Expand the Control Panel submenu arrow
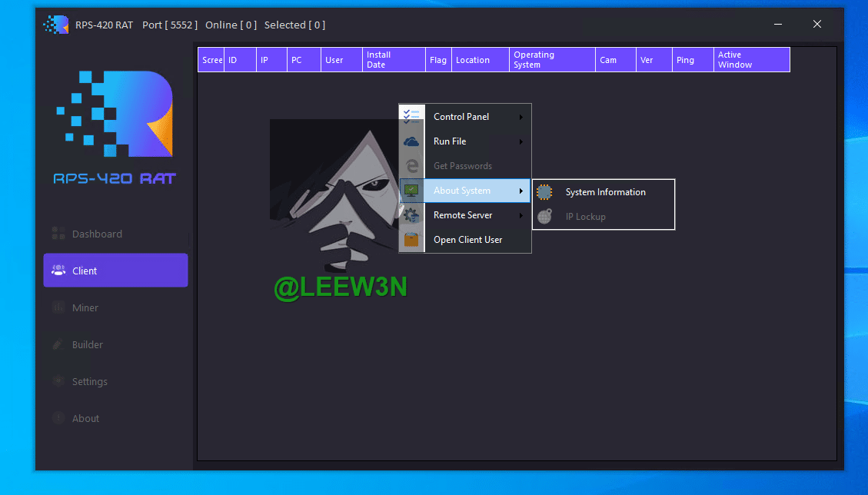Image resolution: width=868 pixels, height=495 pixels. pyautogui.click(x=521, y=117)
